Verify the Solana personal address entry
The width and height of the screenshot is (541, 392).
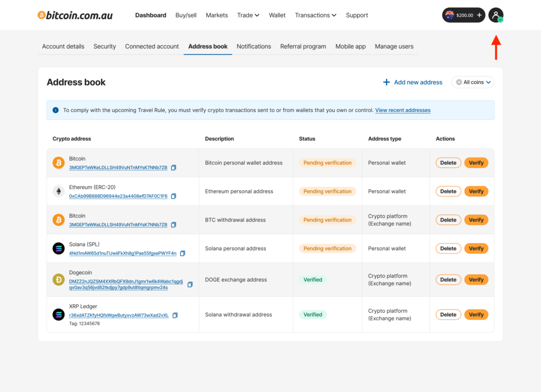(x=476, y=248)
